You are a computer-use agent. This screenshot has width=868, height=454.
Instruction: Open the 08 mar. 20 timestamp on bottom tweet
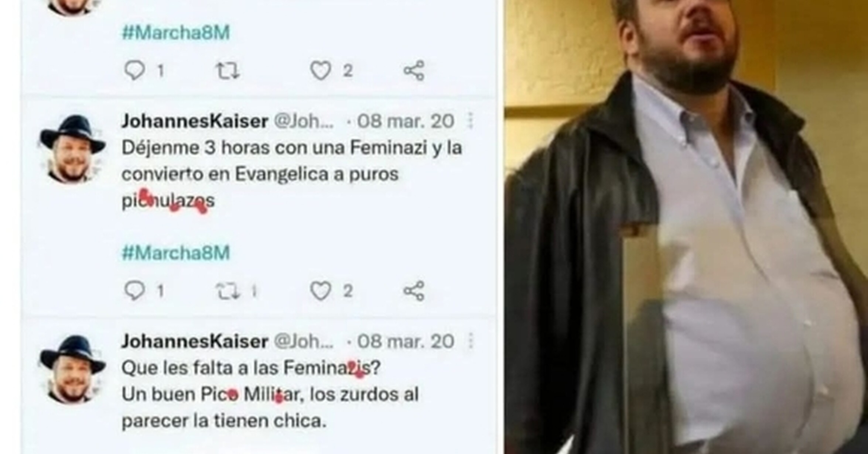click(x=405, y=341)
